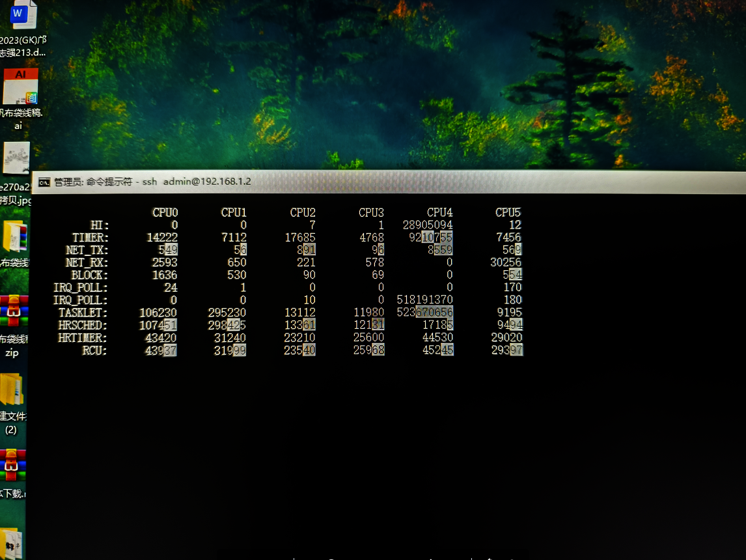Viewport: 746px width, 560px height.
Task: Click the HRTIMER value 31240
Action: click(230, 338)
